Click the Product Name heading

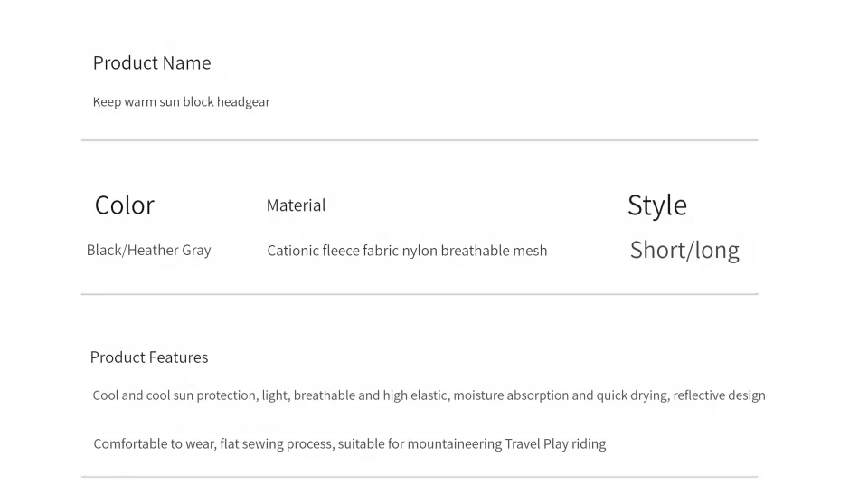(x=152, y=63)
